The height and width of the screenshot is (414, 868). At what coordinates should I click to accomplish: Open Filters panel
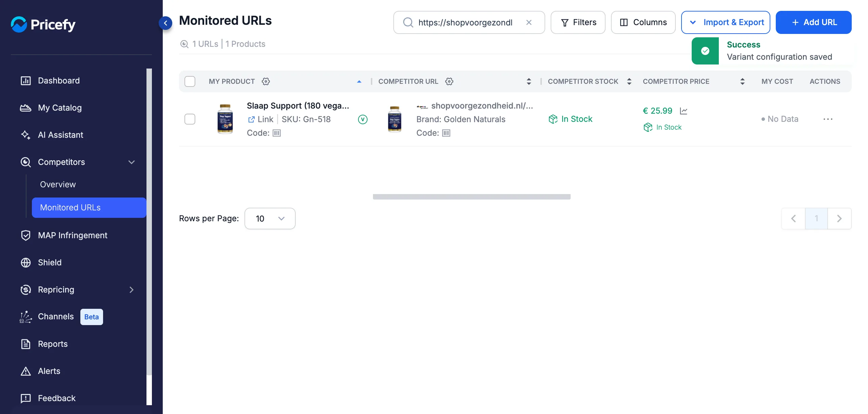click(x=578, y=22)
